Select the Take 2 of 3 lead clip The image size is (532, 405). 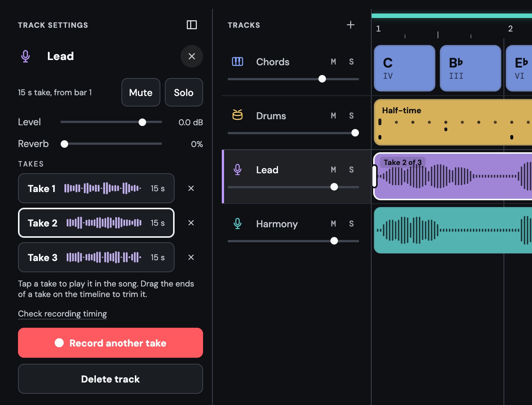[x=453, y=176]
